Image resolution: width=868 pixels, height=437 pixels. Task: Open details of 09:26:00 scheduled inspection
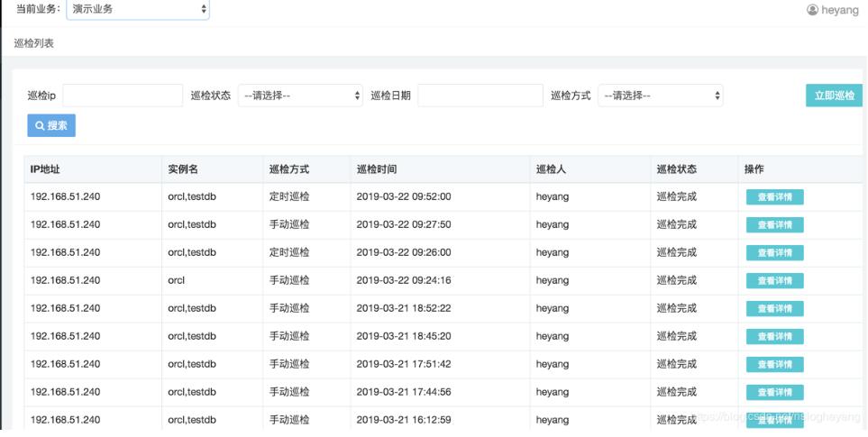774,253
